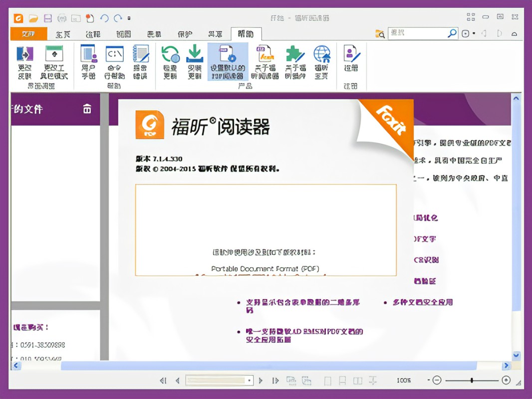The image size is (532, 399).
Task: Click inside the search input field
Action: click(x=417, y=33)
